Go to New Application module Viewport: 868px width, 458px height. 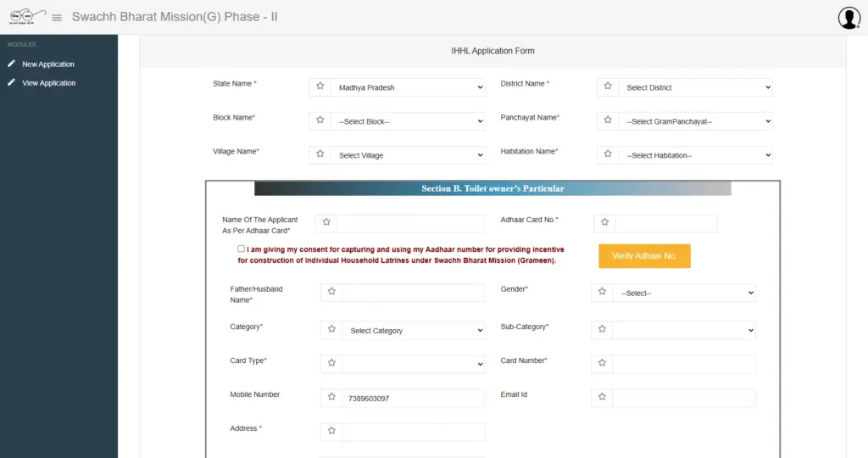point(48,64)
